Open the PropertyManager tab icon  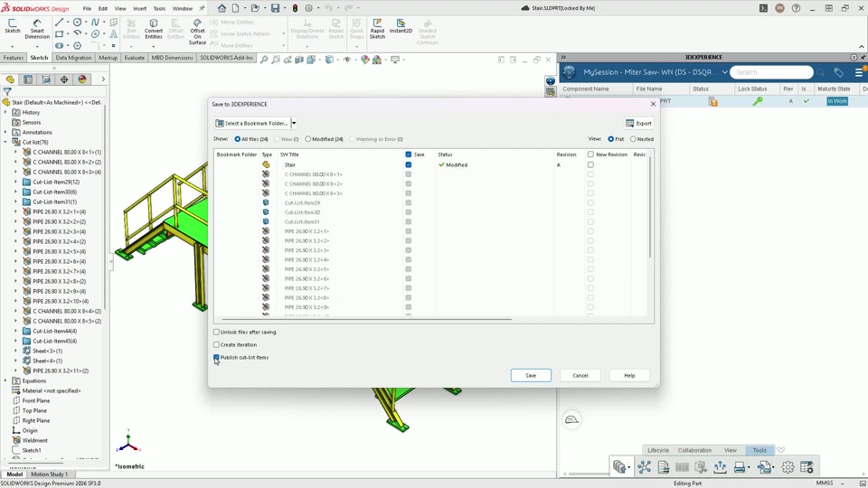(28, 80)
